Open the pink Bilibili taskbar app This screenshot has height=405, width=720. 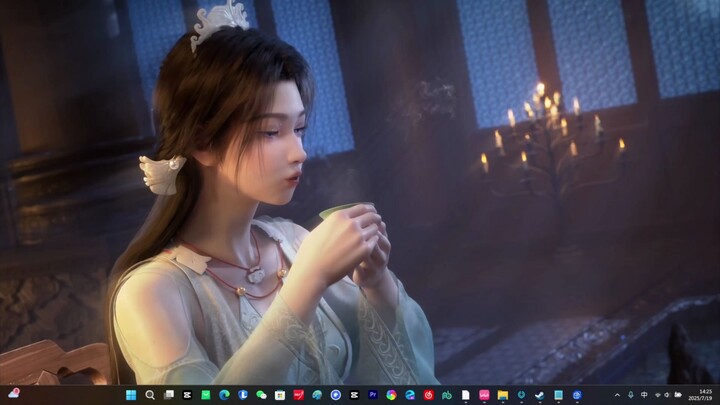[484, 395]
